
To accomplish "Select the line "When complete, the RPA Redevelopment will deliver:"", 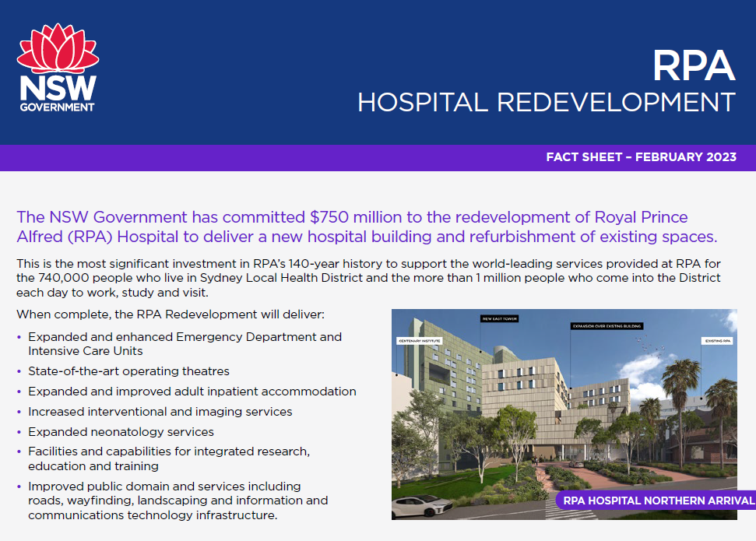I will point(171,314).
